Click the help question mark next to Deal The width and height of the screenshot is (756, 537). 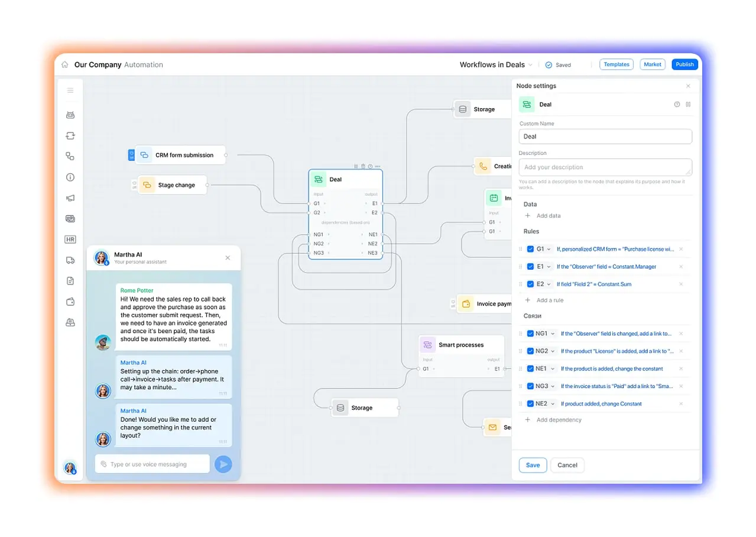pyautogui.click(x=677, y=105)
